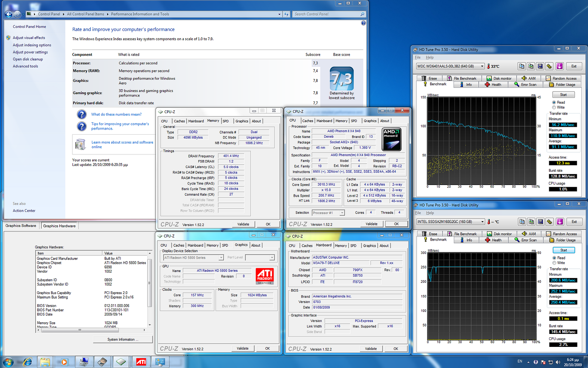The height and width of the screenshot is (368, 588).
Task: Open Windows Media Player on taskbar
Action: coord(64,362)
